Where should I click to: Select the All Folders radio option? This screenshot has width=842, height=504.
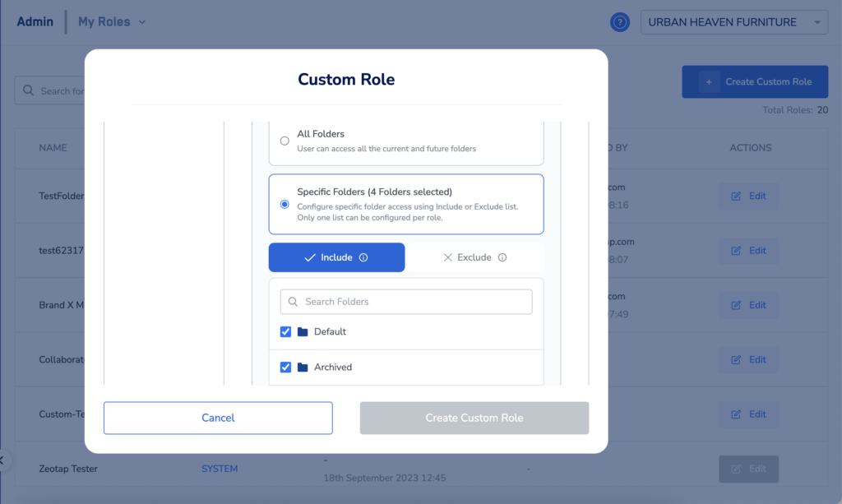(x=285, y=141)
